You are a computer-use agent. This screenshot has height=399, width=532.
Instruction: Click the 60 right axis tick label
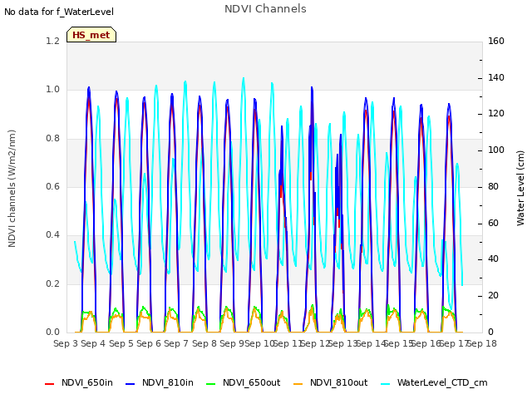pyautogui.click(x=493, y=224)
